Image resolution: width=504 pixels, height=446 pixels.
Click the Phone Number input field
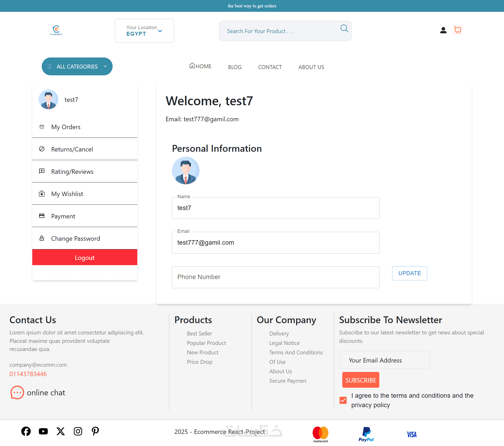tap(276, 277)
